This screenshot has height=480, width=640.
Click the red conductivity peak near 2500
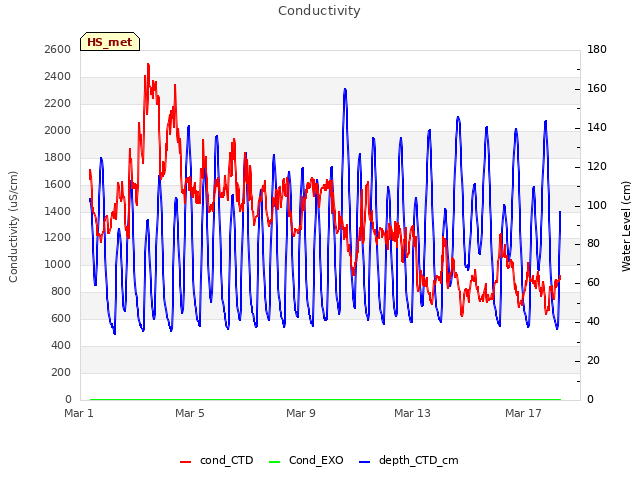pyautogui.click(x=148, y=65)
